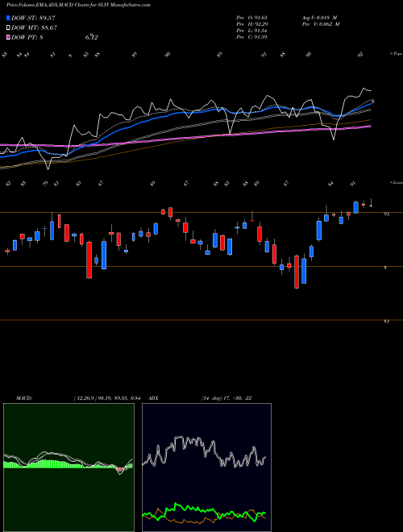Click the '91' price axis label

pos(386,214)
